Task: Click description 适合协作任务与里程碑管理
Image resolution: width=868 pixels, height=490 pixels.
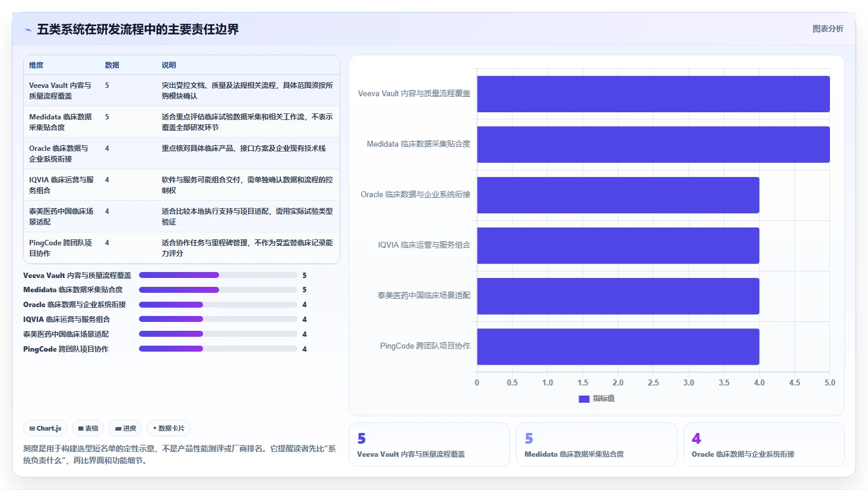Action: pyautogui.click(x=247, y=248)
